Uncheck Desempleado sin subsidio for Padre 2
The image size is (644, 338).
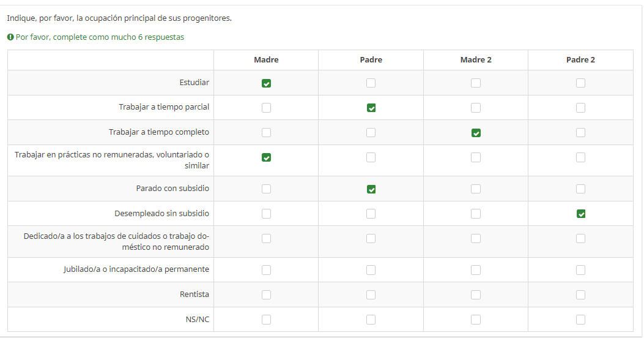pyautogui.click(x=581, y=214)
